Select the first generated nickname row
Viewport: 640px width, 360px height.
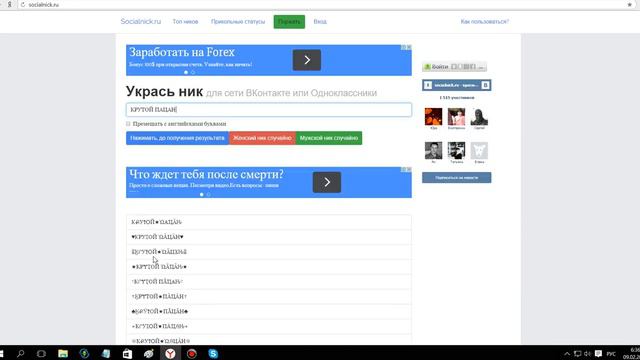click(269, 222)
